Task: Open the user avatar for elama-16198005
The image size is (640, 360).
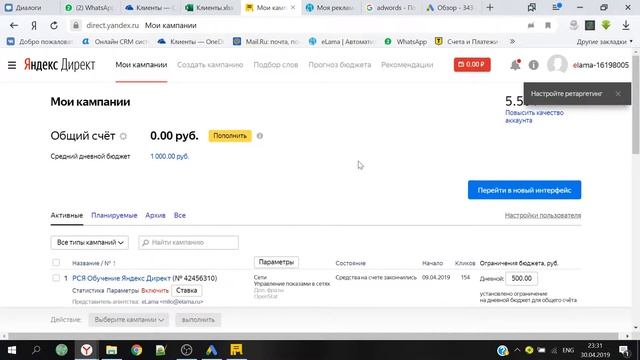Action: click(557, 64)
